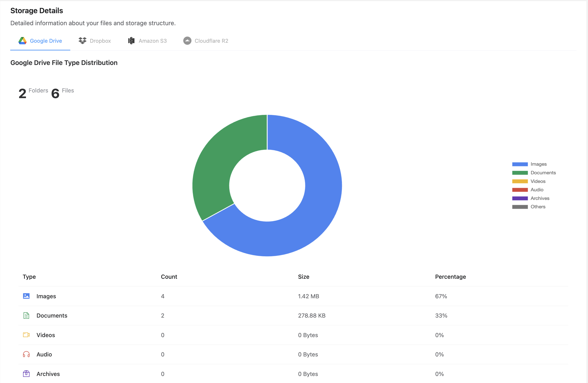The width and height of the screenshot is (588, 383).
Task: Toggle Documents legend entry visibility
Action: click(x=543, y=173)
